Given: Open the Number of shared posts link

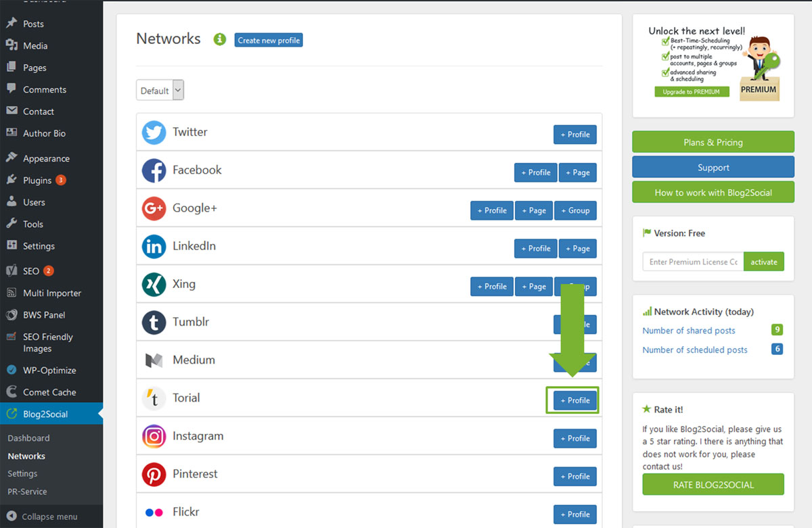Looking at the screenshot, I should [689, 331].
